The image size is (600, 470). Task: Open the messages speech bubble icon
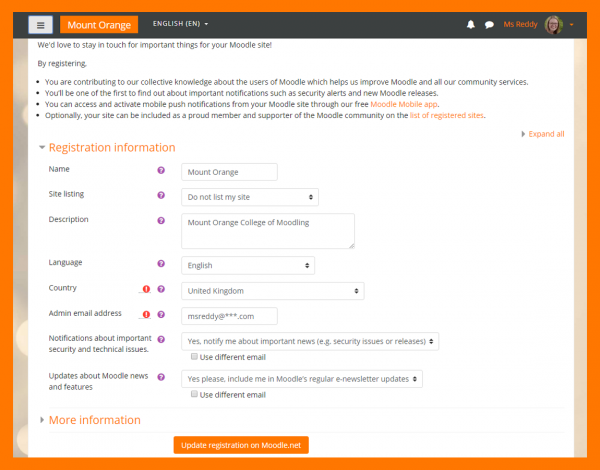point(489,24)
